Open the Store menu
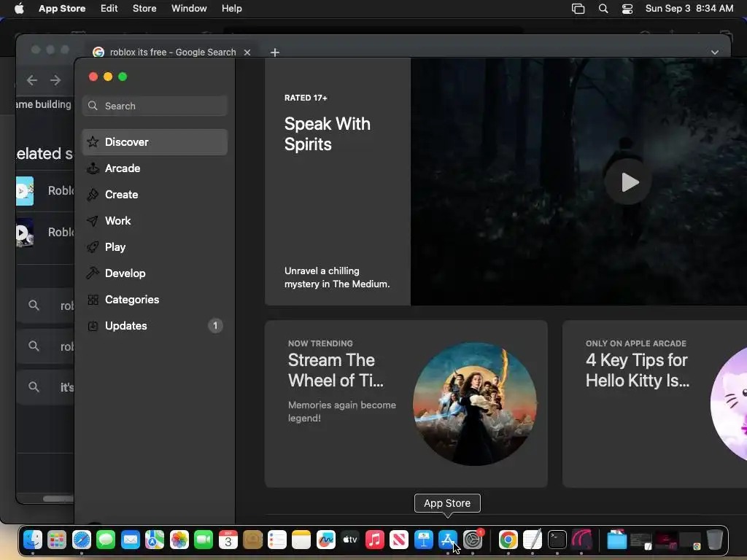 click(x=144, y=8)
